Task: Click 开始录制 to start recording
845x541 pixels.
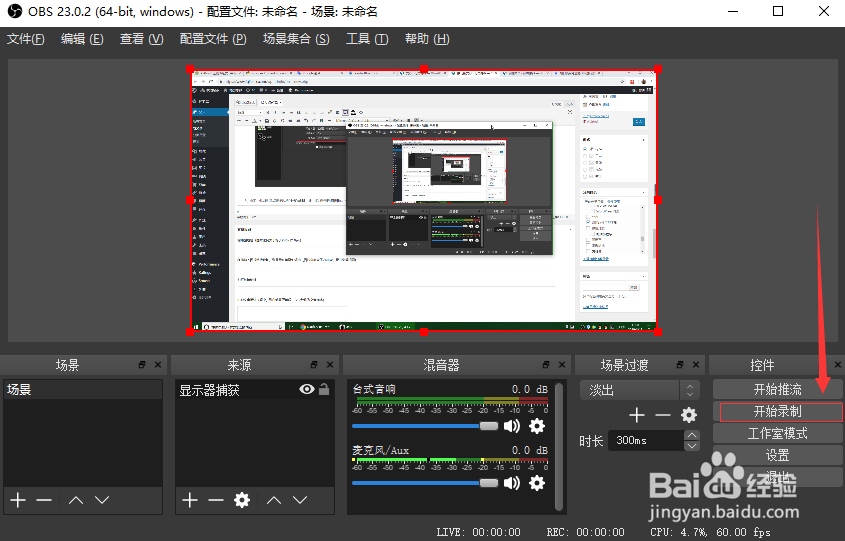Action: coord(778,412)
